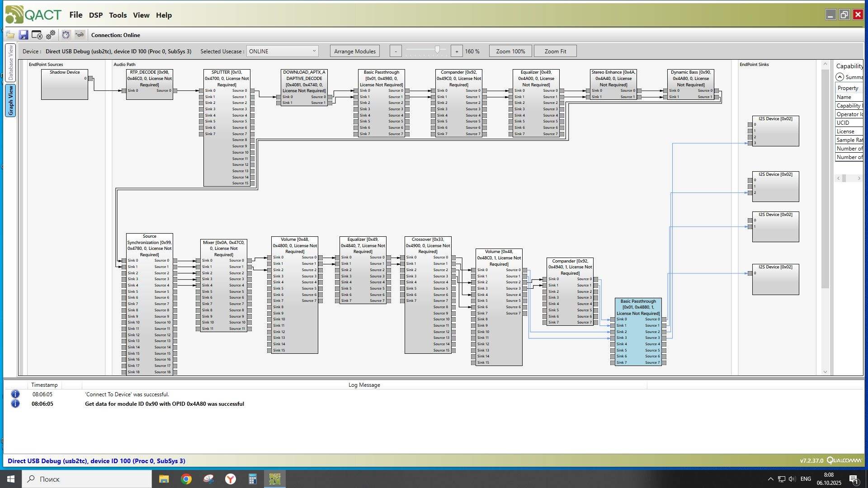
Task: Open the calculator app in the taskbar
Action: (252, 479)
